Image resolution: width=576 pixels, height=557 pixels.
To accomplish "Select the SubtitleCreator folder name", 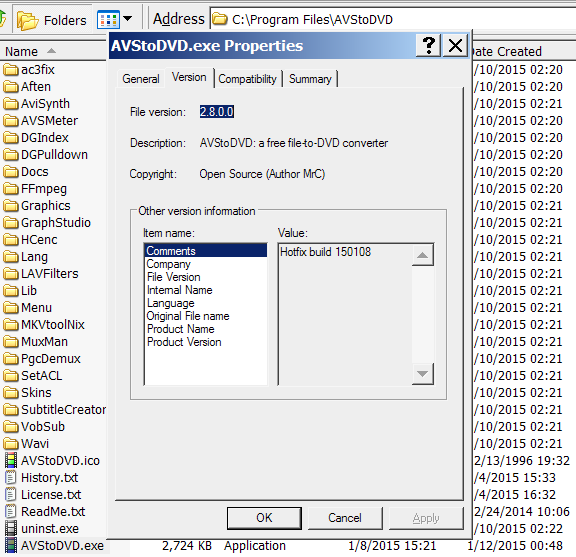I will (63, 409).
